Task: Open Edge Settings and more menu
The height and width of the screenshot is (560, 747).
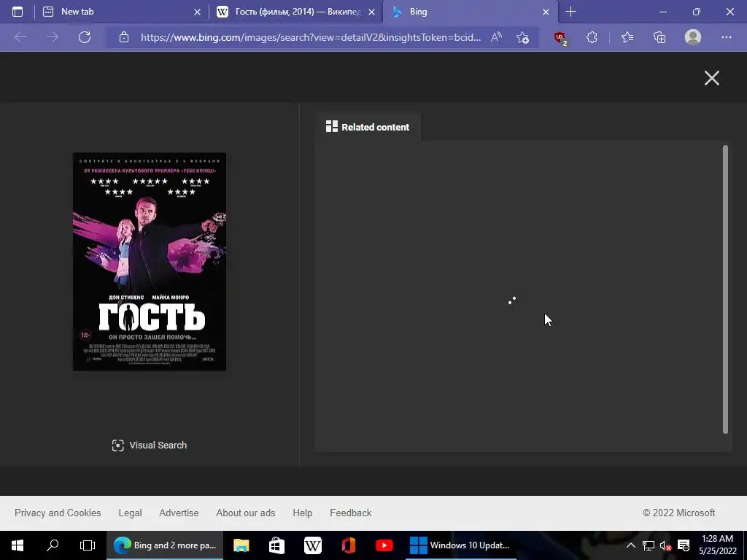Action: coord(726,37)
